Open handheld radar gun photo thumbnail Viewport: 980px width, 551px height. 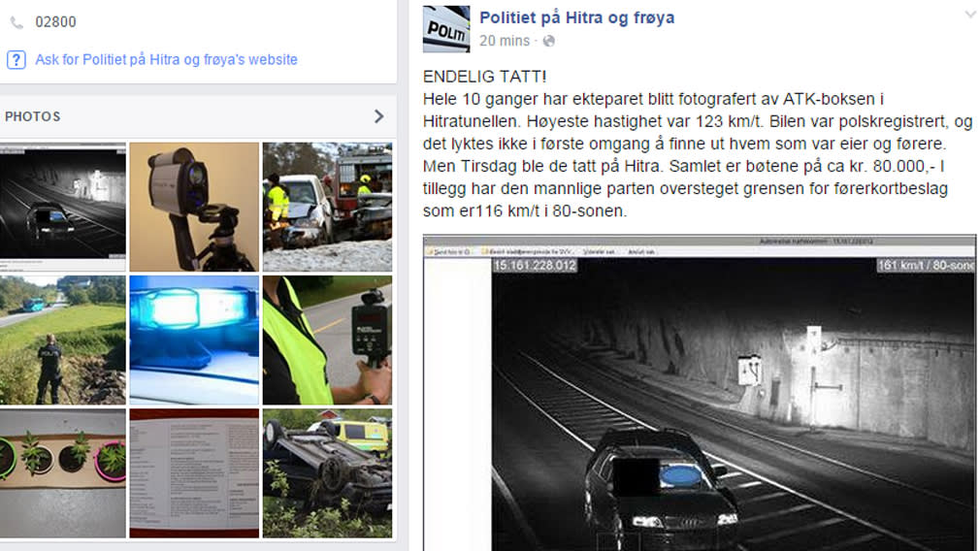pyautogui.click(x=328, y=340)
